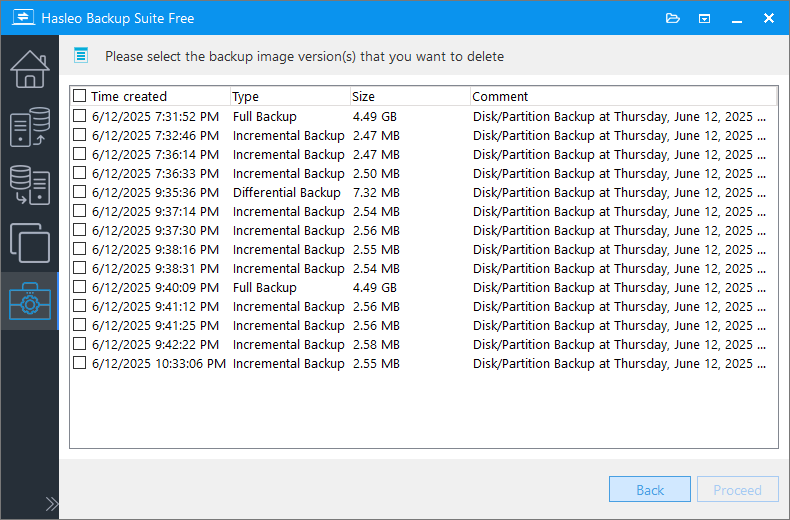Expand the sidebar with double-chevron icon

(x=51, y=503)
